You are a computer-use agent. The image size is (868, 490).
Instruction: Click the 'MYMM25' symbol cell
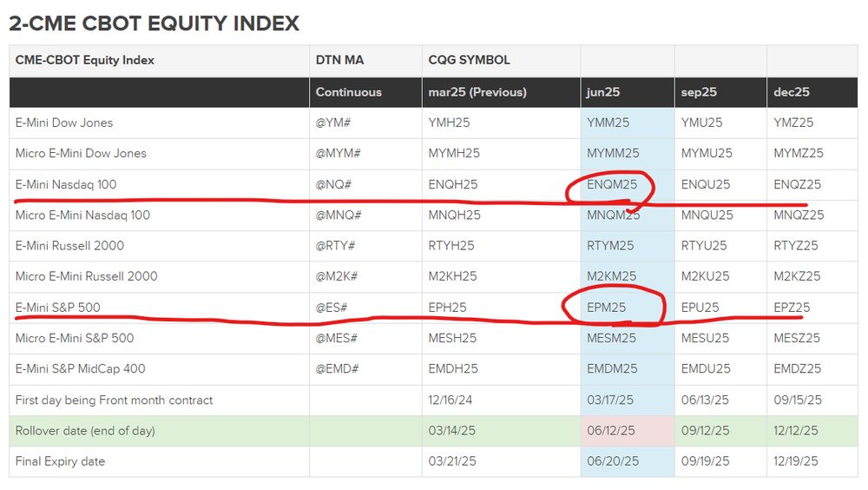tap(613, 153)
